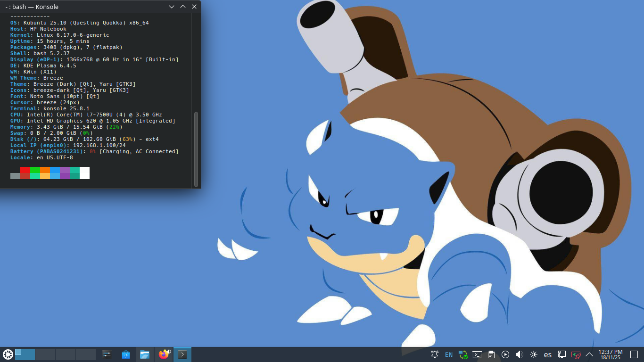Select the Konsole task in the taskbar
Image resolution: width=644 pixels, height=362 pixels.
click(182, 354)
